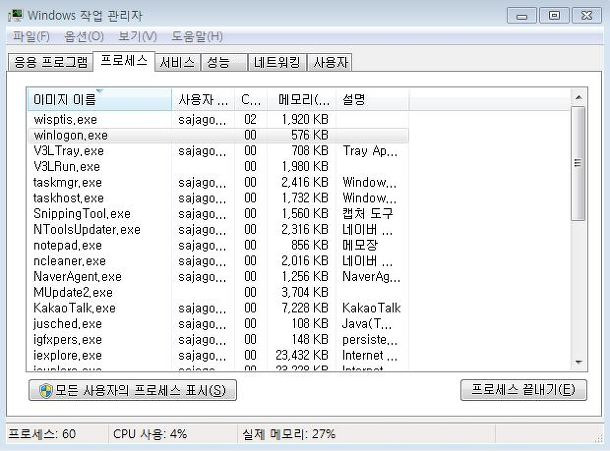Switch to the 응용 프로그램 tab
The width and height of the screenshot is (610, 451).
51,62
